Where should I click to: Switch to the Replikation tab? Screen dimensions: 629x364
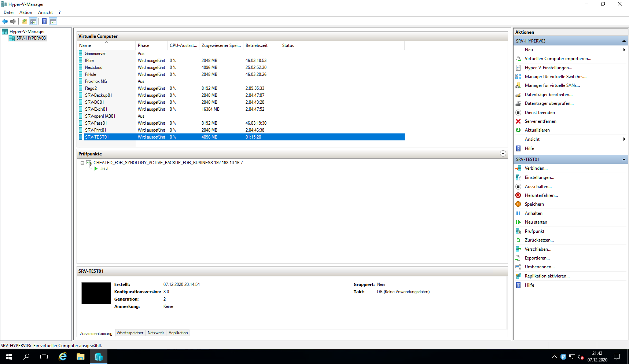pos(178,333)
